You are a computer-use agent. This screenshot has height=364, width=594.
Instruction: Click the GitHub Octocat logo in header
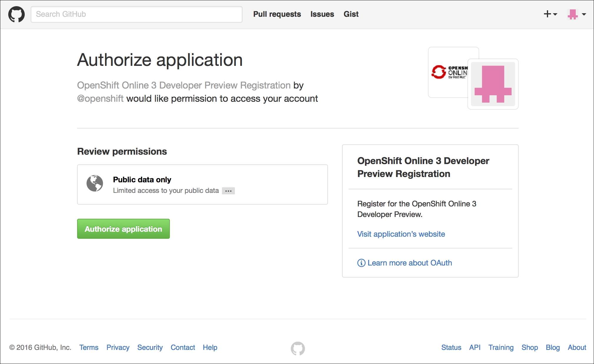coord(16,14)
